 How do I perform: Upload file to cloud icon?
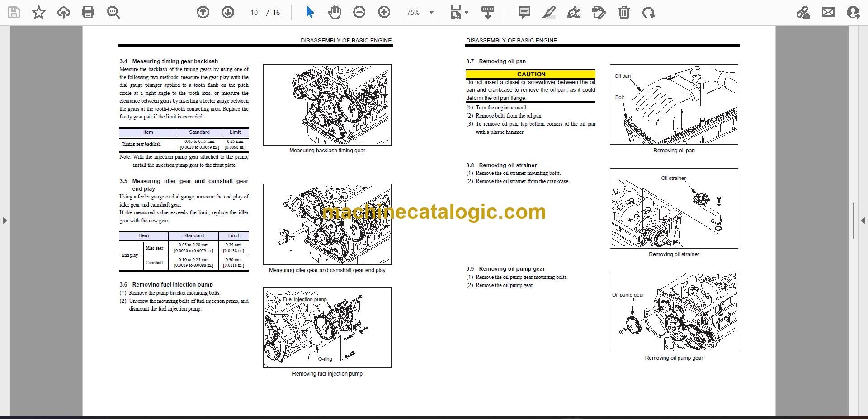(x=64, y=12)
